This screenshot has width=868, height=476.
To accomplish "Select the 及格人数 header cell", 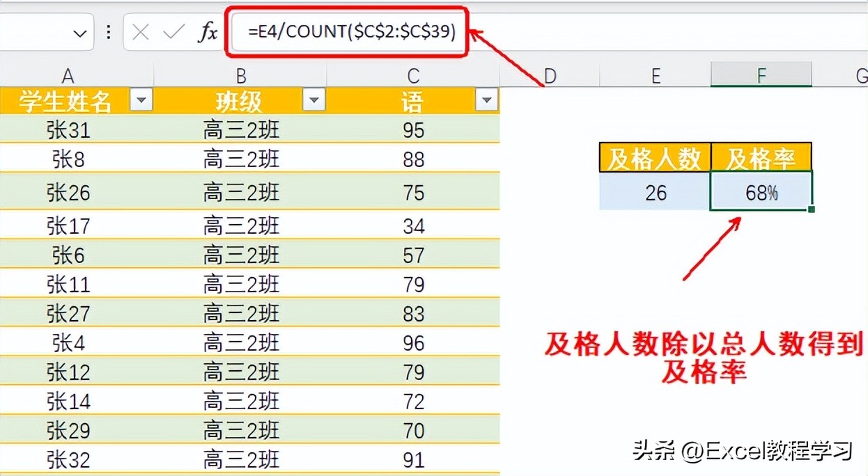I will [655, 158].
